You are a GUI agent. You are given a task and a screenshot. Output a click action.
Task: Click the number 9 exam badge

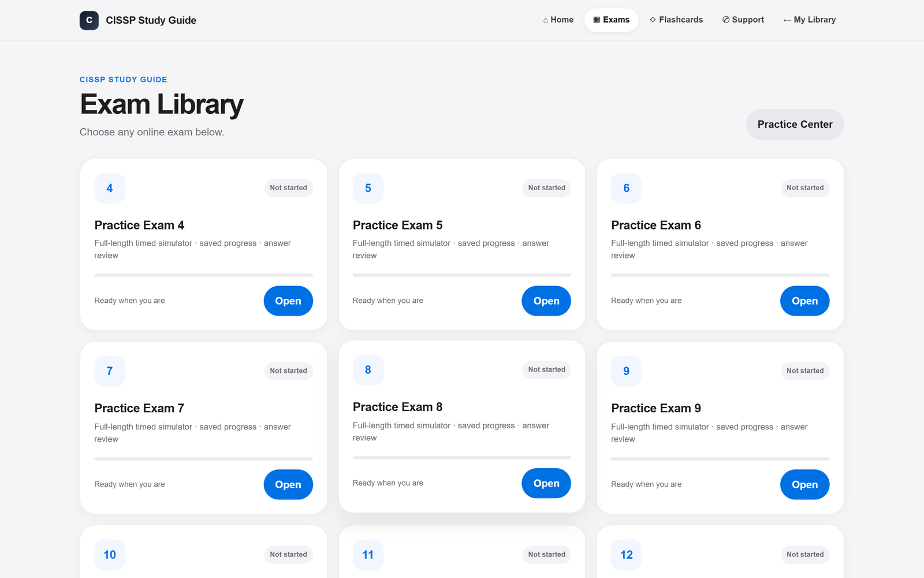point(627,371)
